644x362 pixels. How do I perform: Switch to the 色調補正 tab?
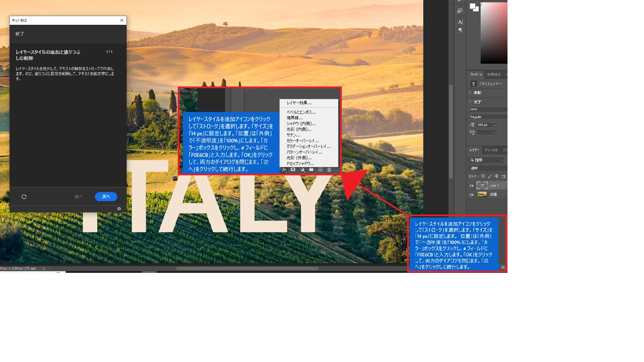pos(494,74)
